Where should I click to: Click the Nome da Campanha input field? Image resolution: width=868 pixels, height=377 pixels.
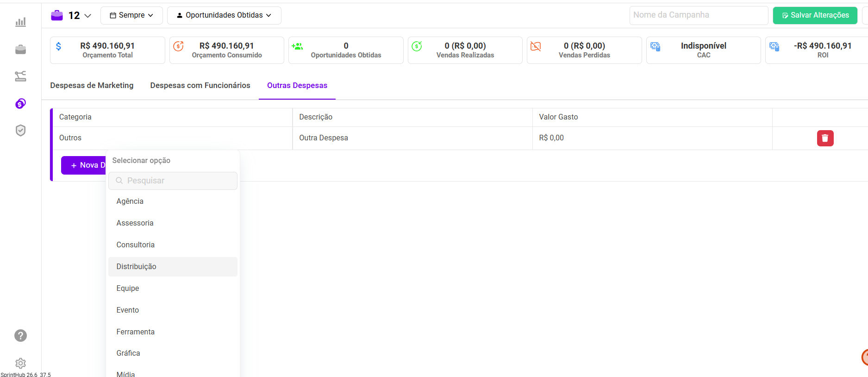pos(698,15)
